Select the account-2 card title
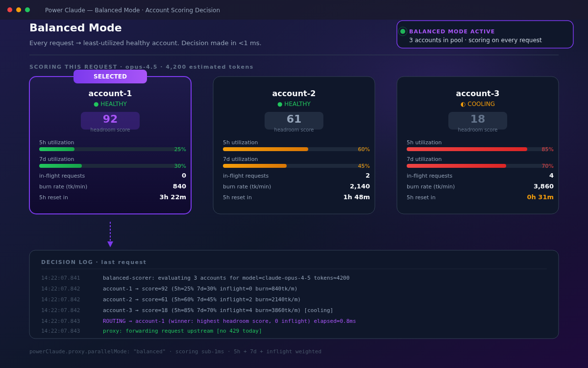 (x=294, y=93)
